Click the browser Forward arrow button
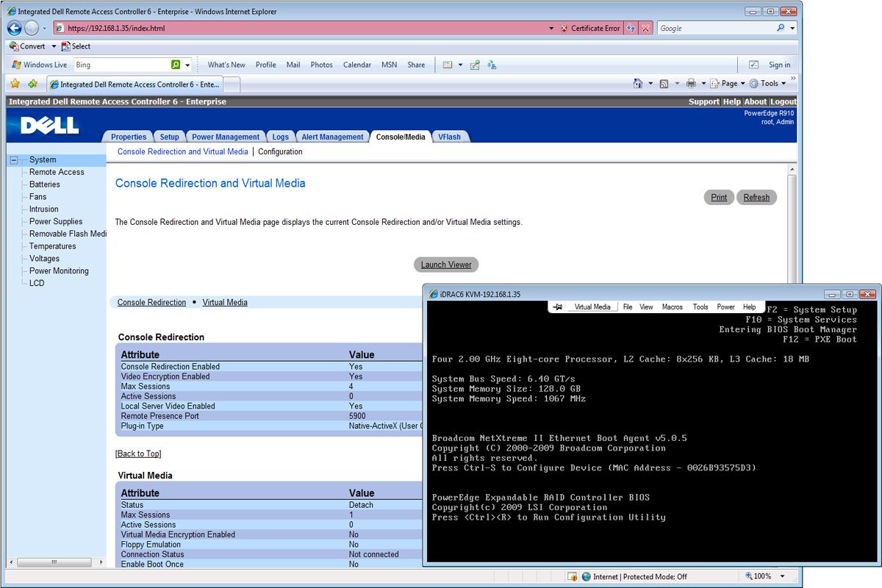Screen dimensions: 882x588 [32, 28]
